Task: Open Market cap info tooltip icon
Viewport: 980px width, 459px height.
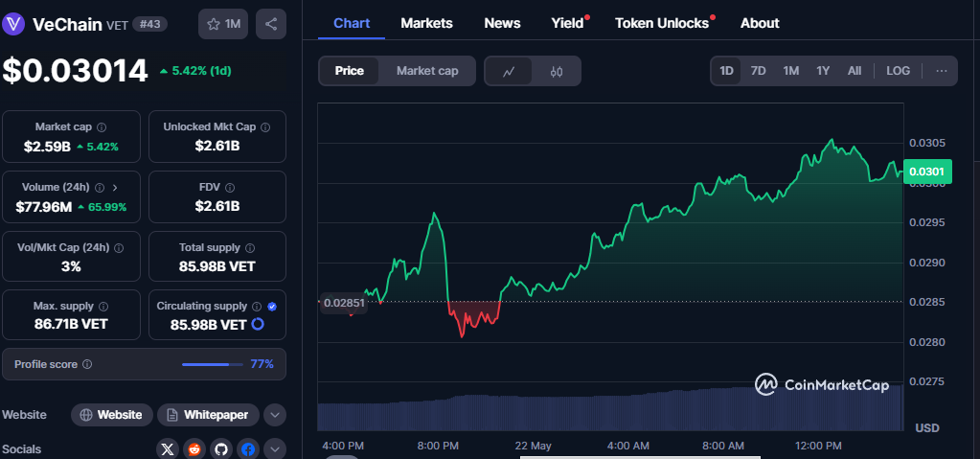Action: [102, 126]
